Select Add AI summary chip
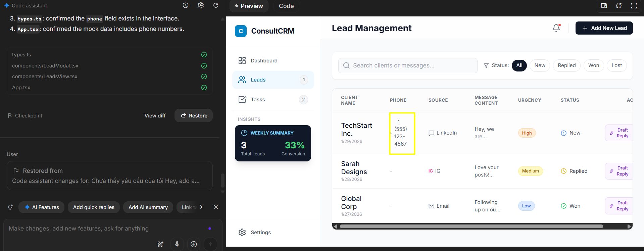The width and height of the screenshot is (644, 251). [148, 207]
